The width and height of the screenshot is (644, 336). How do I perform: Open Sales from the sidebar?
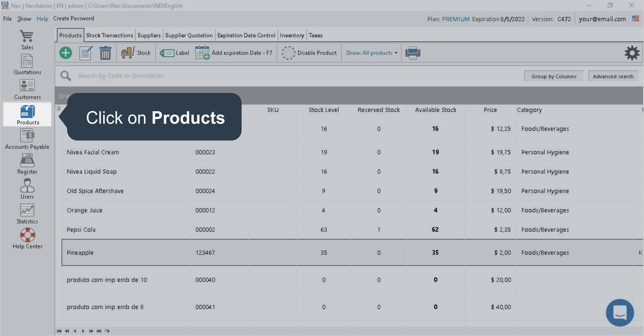[27, 40]
